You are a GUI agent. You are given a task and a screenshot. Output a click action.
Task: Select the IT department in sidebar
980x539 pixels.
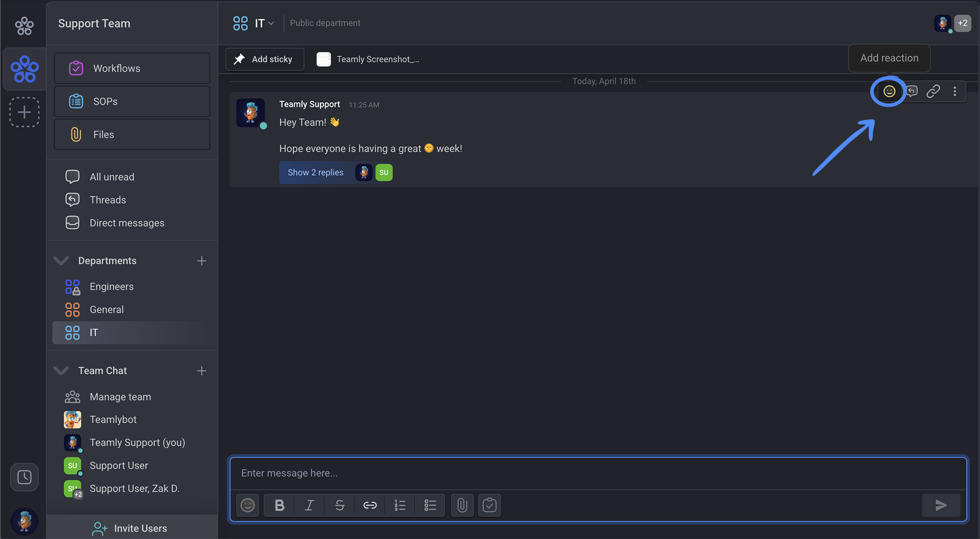pos(132,333)
